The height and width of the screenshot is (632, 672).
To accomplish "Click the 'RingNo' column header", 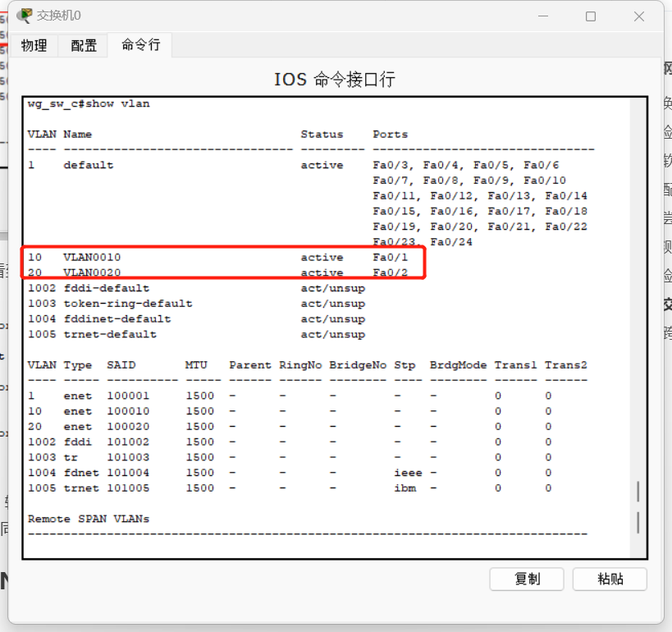I will 300,365.
